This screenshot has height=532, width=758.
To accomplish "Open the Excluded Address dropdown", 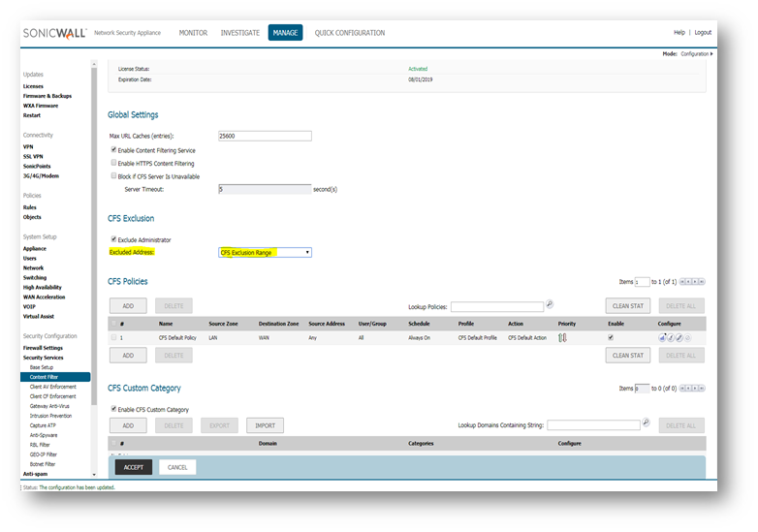I will click(x=265, y=252).
